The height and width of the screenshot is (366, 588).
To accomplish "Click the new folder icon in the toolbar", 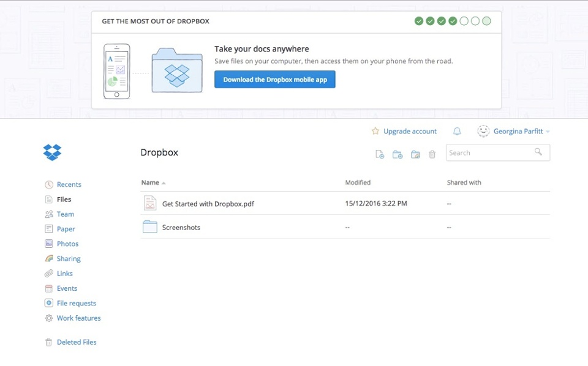I will pyautogui.click(x=398, y=154).
